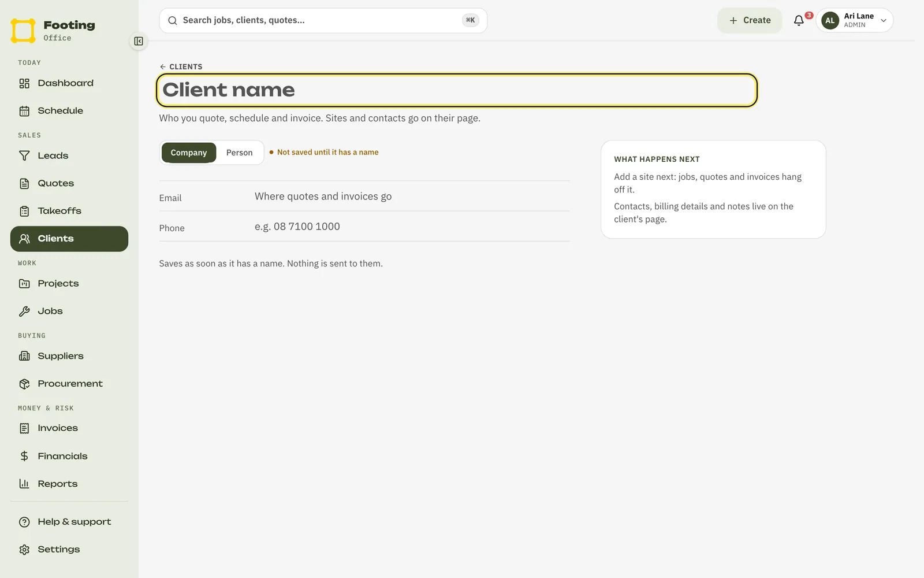Click the Invoices receipt icon
924x578 pixels.
tap(24, 428)
